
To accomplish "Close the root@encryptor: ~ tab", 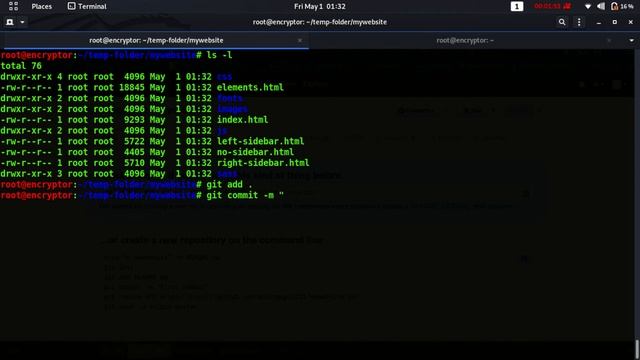I will tap(609, 40).
